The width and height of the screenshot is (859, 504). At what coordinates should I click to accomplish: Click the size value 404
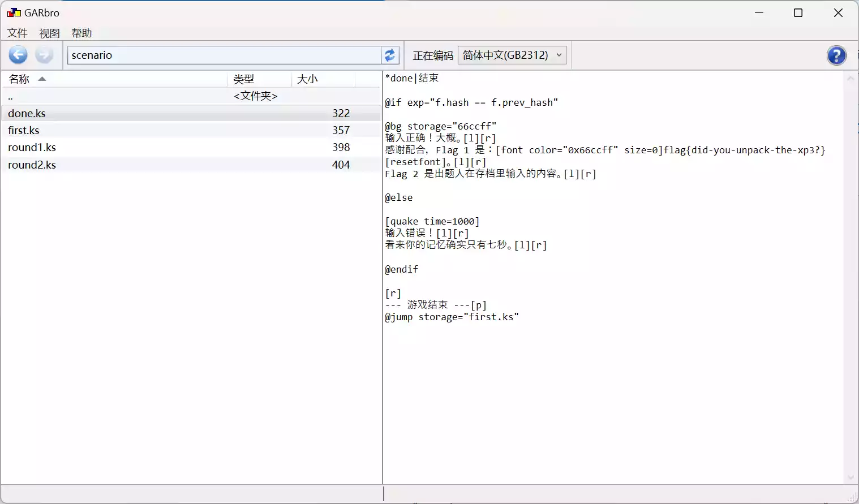[341, 165]
